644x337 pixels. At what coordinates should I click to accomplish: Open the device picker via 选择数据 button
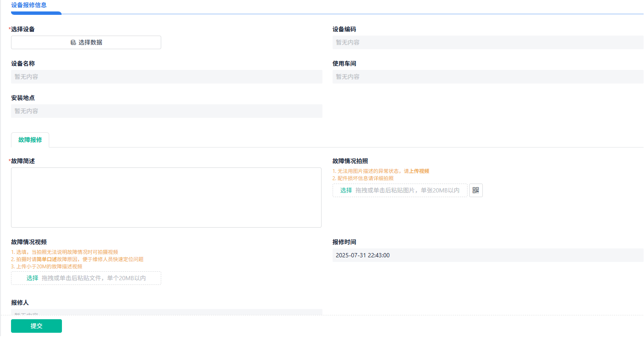[86, 42]
